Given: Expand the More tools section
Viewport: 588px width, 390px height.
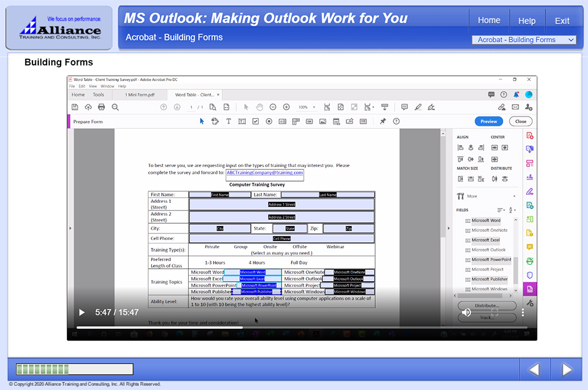Looking at the screenshot, I should [472, 196].
